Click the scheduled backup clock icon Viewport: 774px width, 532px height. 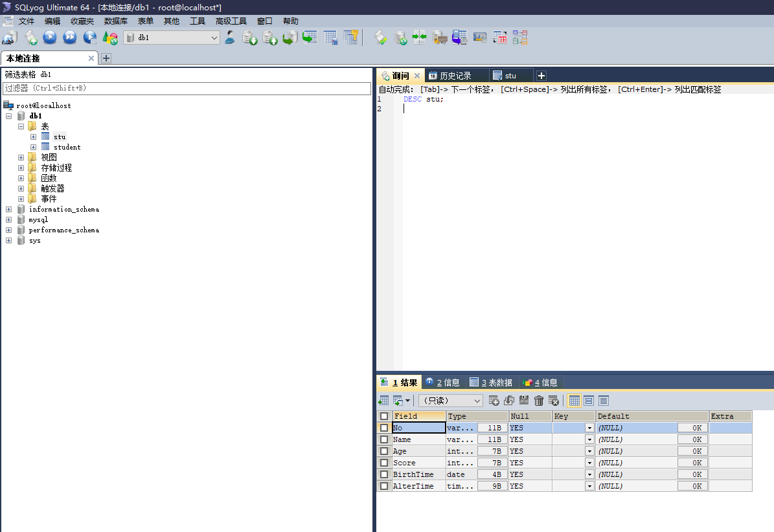pyautogui.click(x=460, y=38)
